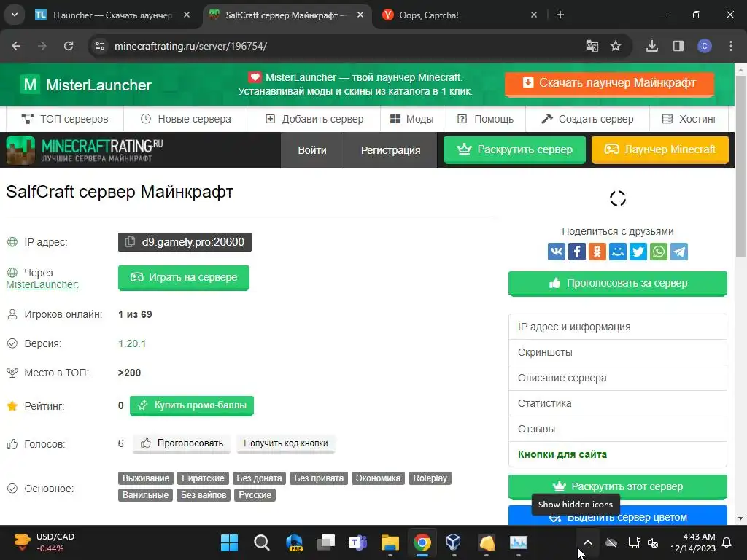
Task: Open Помощь menu item
Action: pyautogui.click(x=485, y=119)
